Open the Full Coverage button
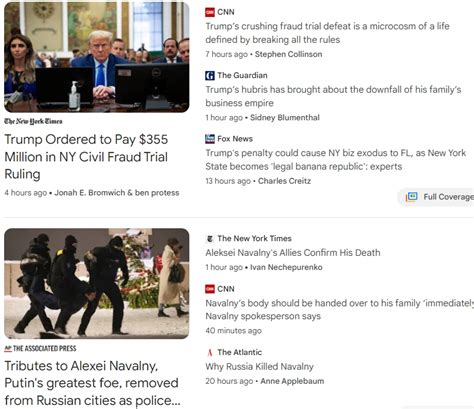 [439, 197]
